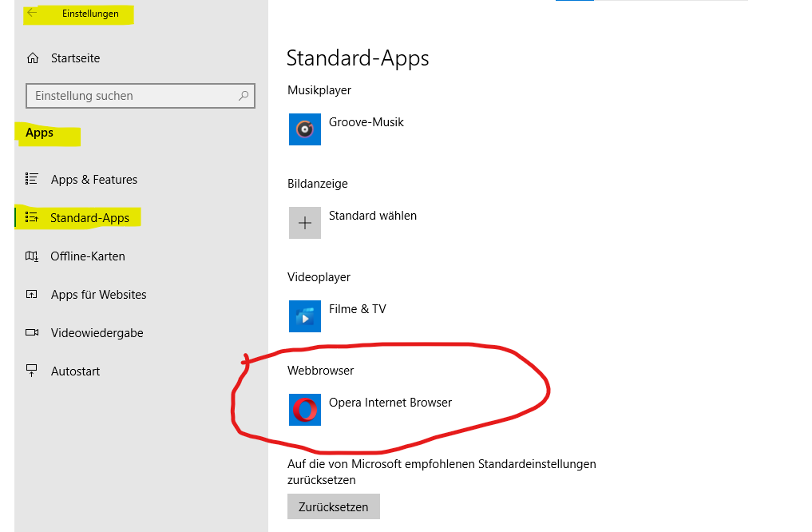Open the Startseite home icon

coord(33,58)
